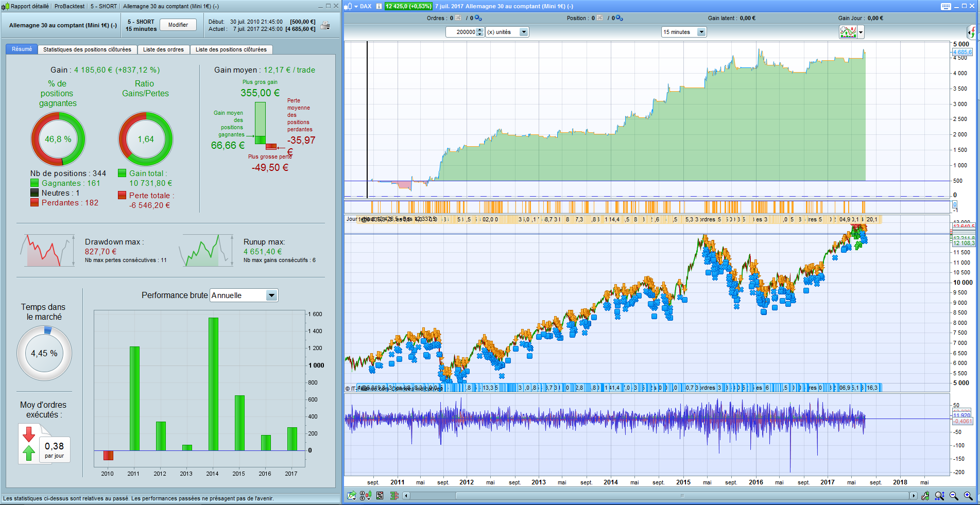The height and width of the screenshot is (505, 980).
Task: Click the horizontal zoom magnifier with arrows
Action: click(939, 496)
